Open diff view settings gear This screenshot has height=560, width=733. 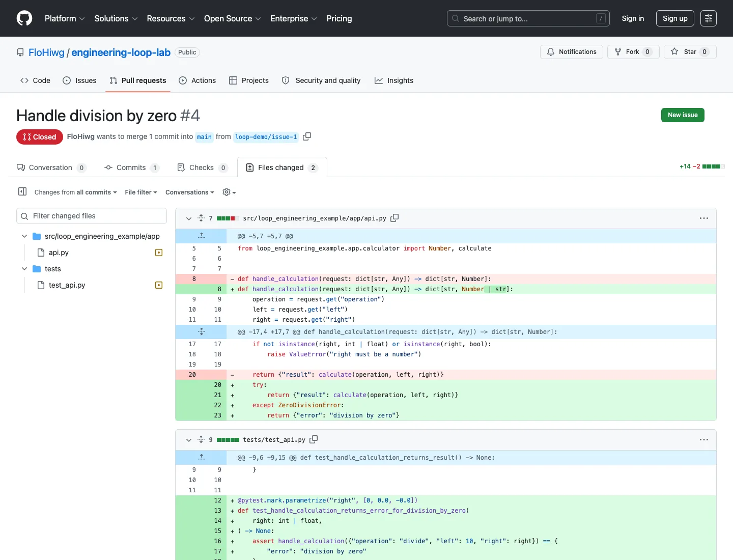(x=229, y=192)
